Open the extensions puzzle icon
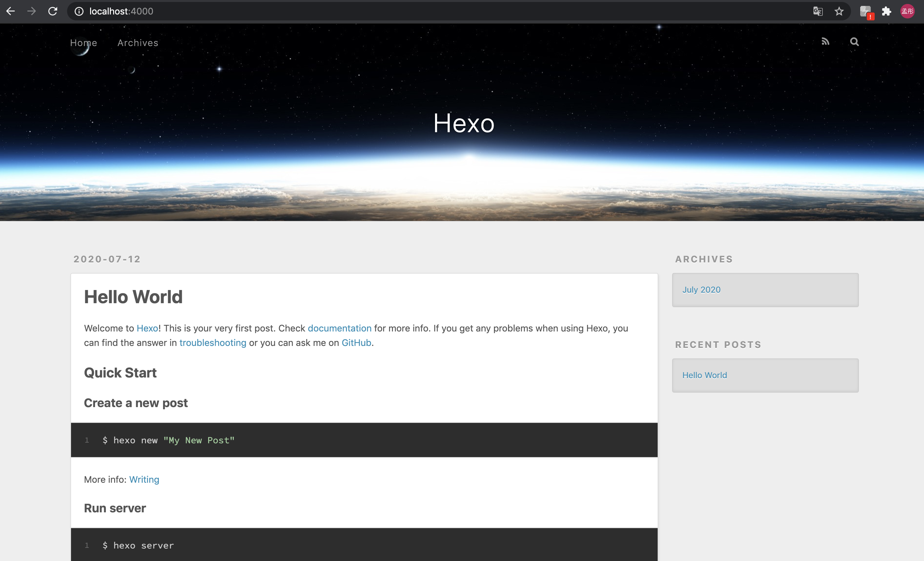 coord(886,11)
